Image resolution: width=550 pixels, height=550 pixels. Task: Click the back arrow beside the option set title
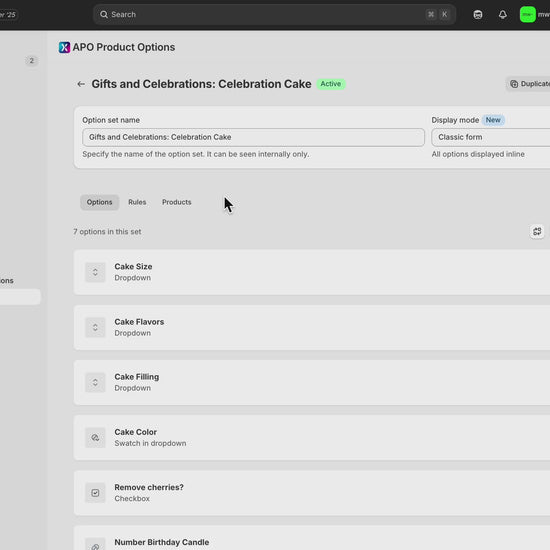coord(81,84)
